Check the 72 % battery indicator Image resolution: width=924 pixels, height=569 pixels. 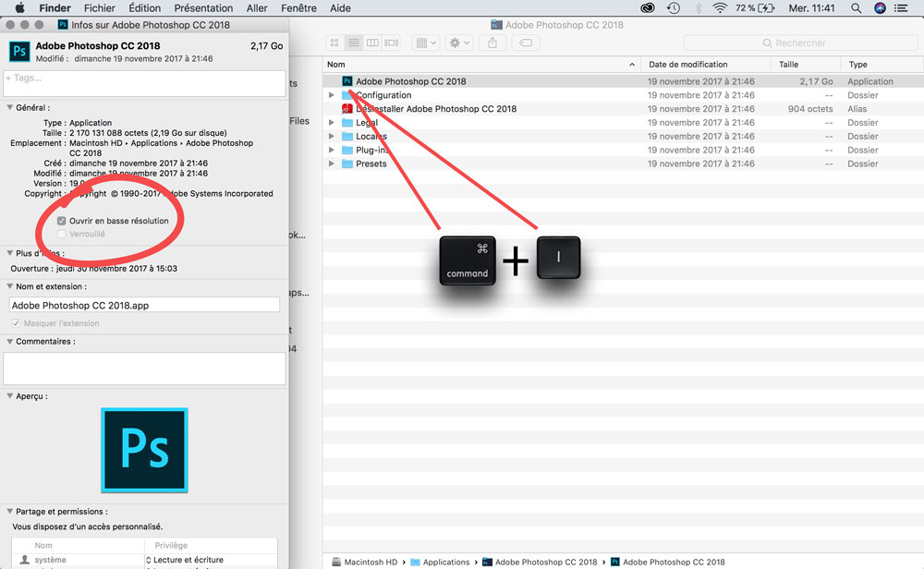coord(755,8)
